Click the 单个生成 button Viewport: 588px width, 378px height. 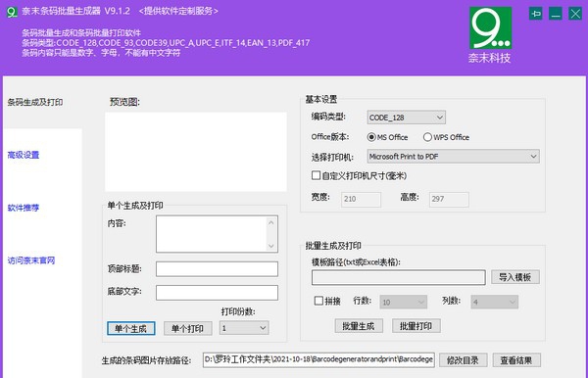131,329
